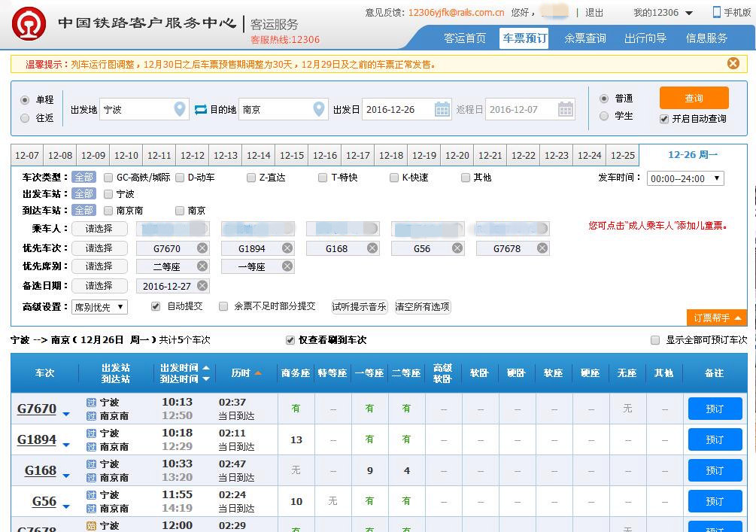This screenshot has width=756, height=532.
Task: Switch to the 余票查询 navigation tab
Action: tap(584, 38)
